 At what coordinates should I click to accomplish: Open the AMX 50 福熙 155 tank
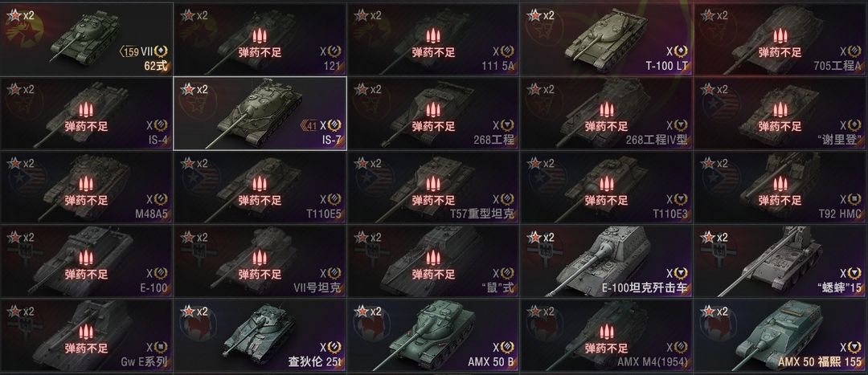[x=780, y=335]
